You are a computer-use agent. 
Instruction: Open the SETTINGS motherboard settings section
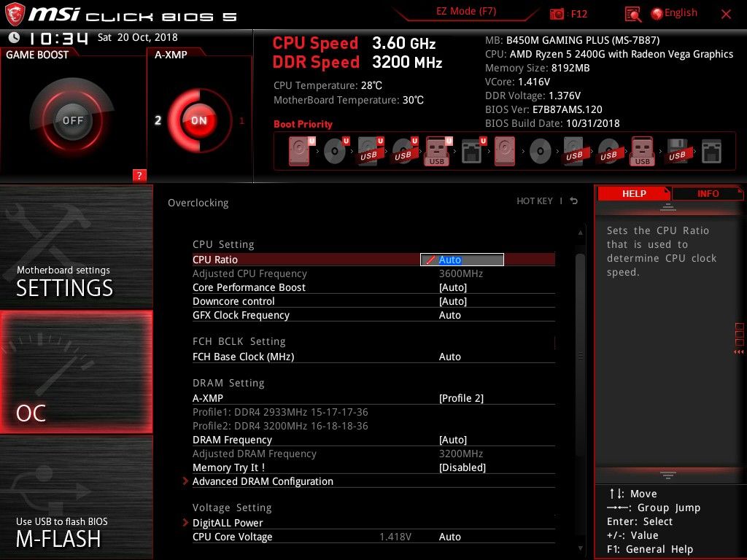pyautogui.click(x=76, y=246)
